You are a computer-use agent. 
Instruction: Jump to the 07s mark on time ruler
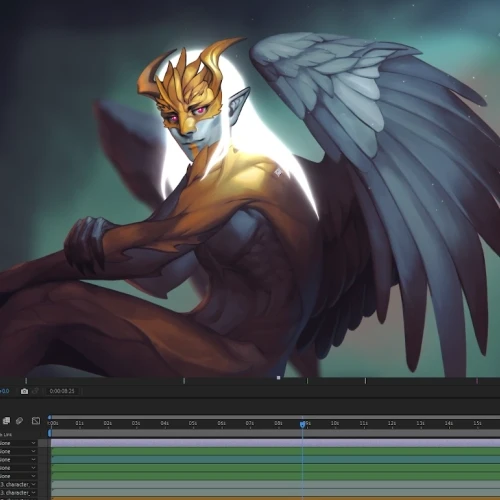[250, 423]
